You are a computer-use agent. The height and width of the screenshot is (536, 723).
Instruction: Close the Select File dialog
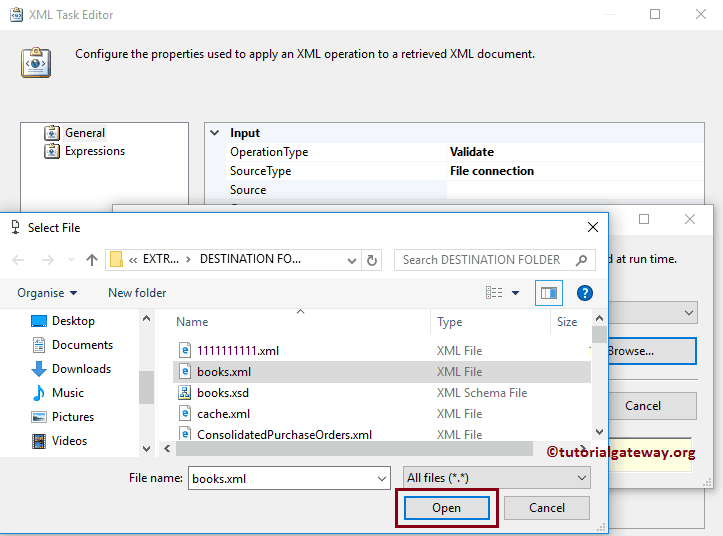tap(593, 227)
